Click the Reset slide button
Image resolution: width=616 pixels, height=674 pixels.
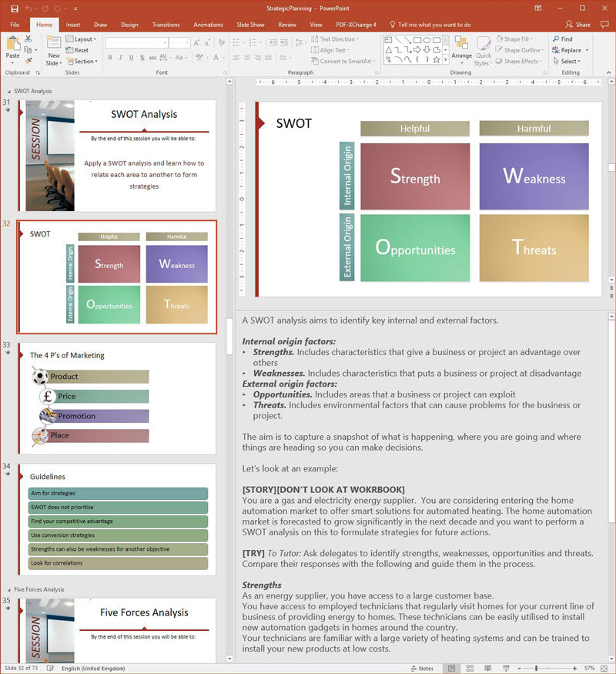coord(77,50)
